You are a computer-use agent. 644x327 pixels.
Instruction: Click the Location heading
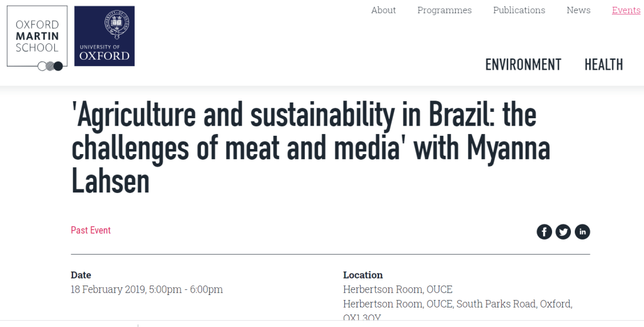pos(363,275)
